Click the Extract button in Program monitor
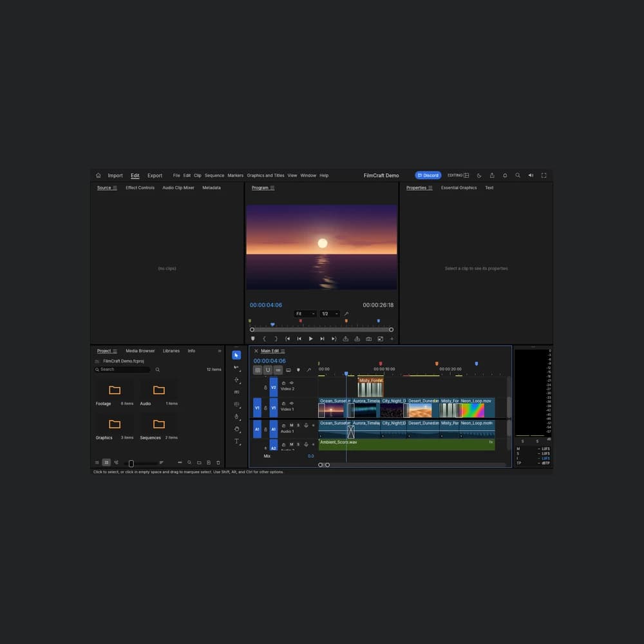The height and width of the screenshot is (644, 644). click(357, 339)
